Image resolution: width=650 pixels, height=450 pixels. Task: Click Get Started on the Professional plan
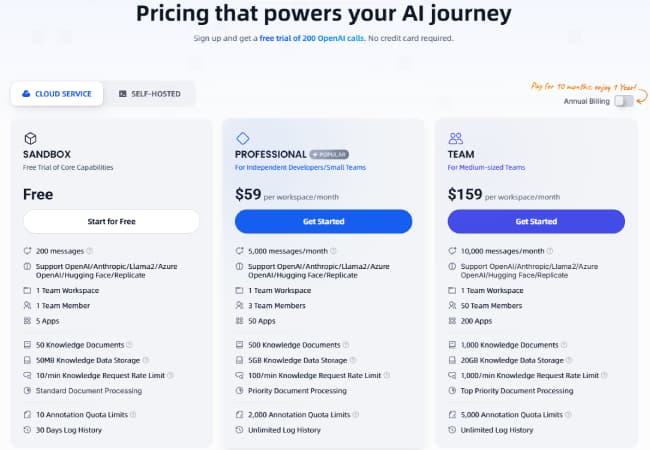tap(323, 221)
